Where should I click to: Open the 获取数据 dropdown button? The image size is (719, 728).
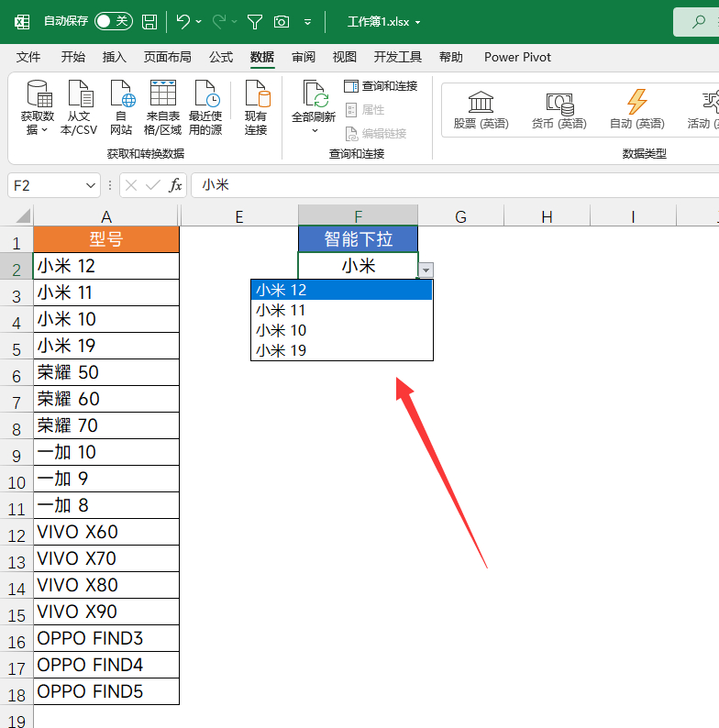point(38,107)
